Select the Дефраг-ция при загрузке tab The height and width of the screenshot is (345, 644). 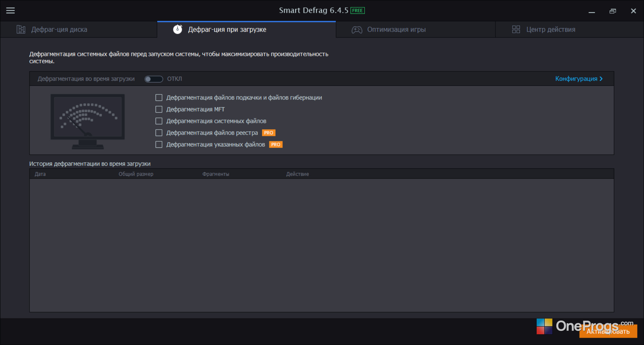point(247,29)
